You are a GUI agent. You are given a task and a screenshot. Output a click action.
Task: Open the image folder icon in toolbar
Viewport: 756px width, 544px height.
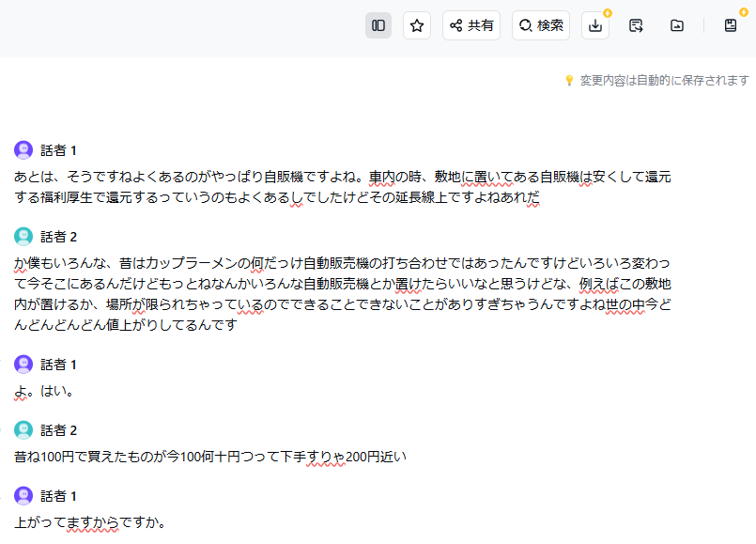677,25
